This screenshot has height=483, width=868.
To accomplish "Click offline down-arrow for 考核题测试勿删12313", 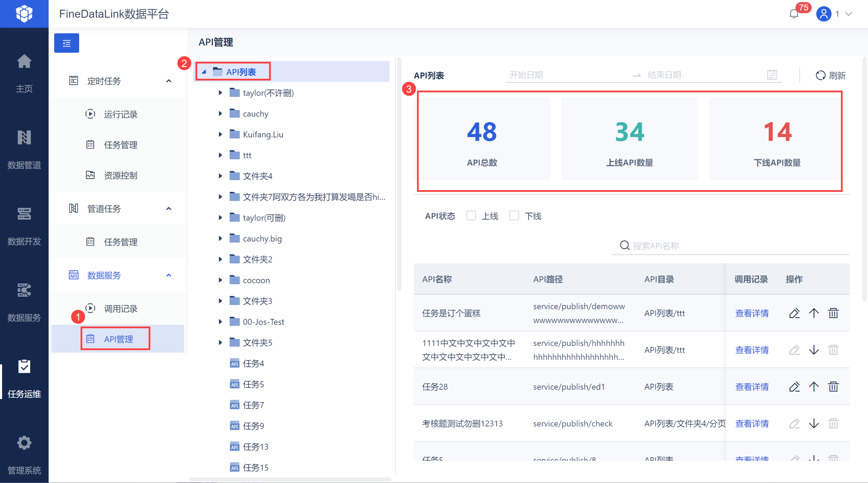I will pos(814,423).
